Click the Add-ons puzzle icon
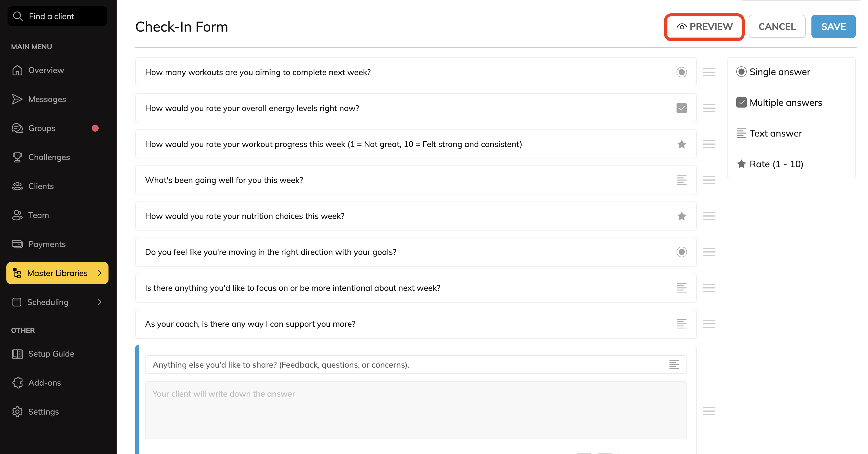 coord(17,383)
